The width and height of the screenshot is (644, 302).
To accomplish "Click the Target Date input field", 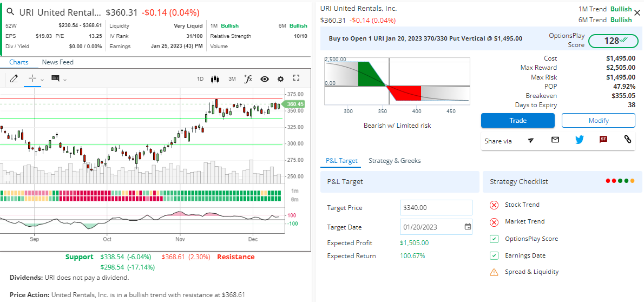I will coord(436,227).
